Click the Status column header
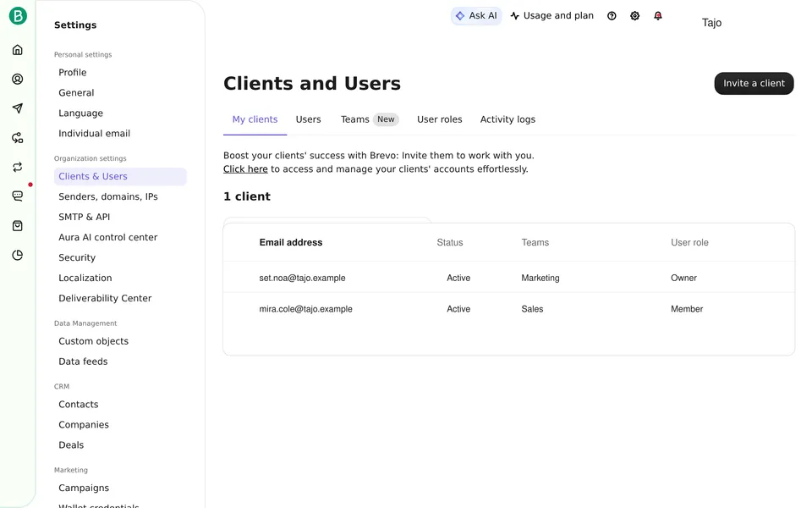The image size is (812, 508). point(449,243)
